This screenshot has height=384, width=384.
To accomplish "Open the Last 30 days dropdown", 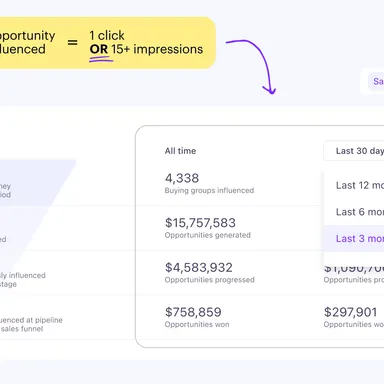I will tap(354, 151).
